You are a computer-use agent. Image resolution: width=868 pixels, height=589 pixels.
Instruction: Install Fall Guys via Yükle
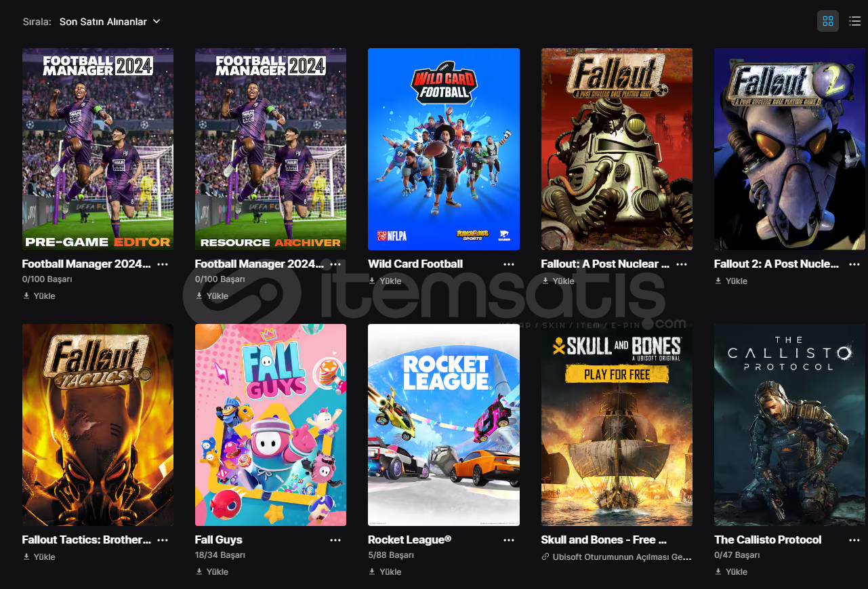coord(212,571)
